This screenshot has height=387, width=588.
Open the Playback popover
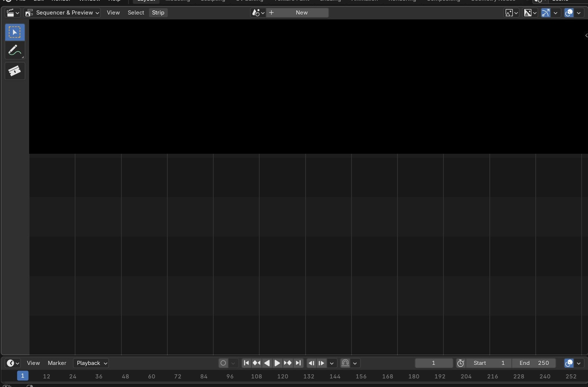91,363
